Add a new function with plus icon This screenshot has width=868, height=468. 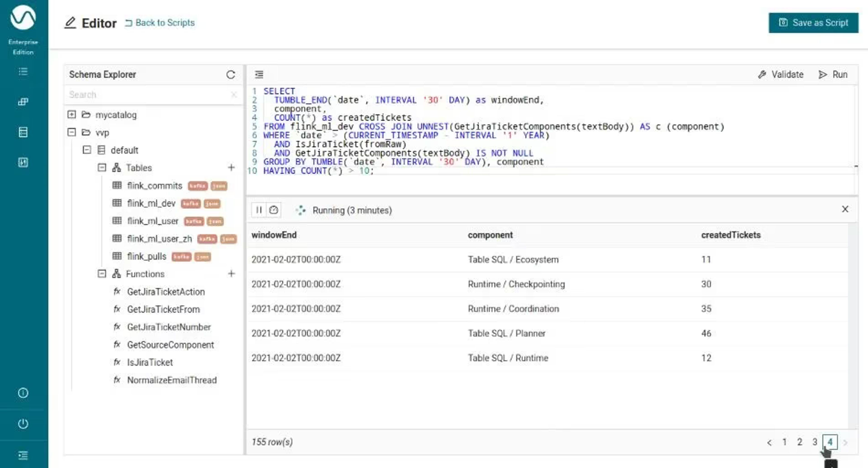click(x=231, y=274)
